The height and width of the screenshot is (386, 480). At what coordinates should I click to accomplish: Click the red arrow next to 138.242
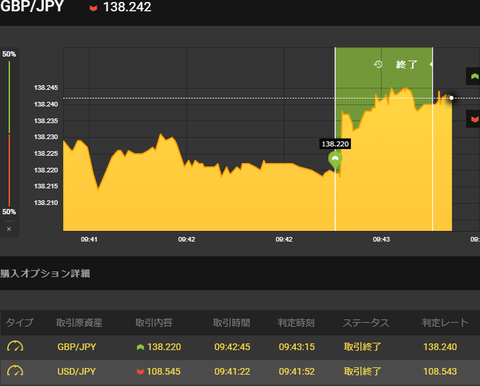[x=93, y=8]
